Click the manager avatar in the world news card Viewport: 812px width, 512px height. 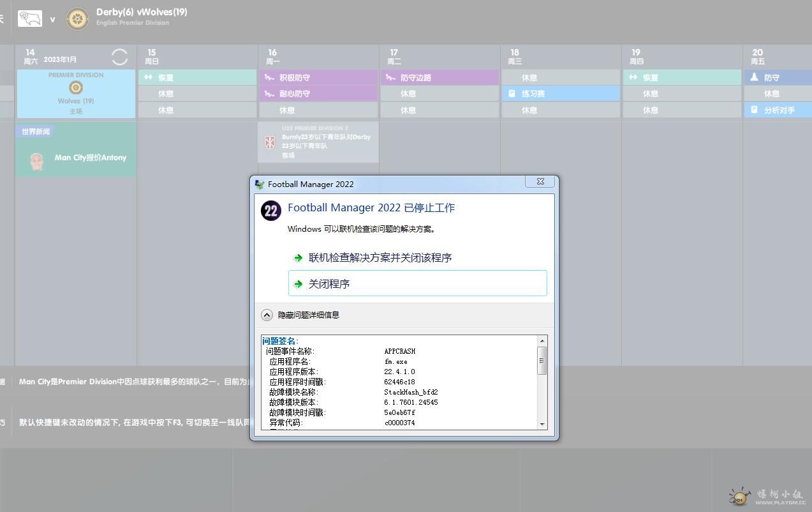37,161
